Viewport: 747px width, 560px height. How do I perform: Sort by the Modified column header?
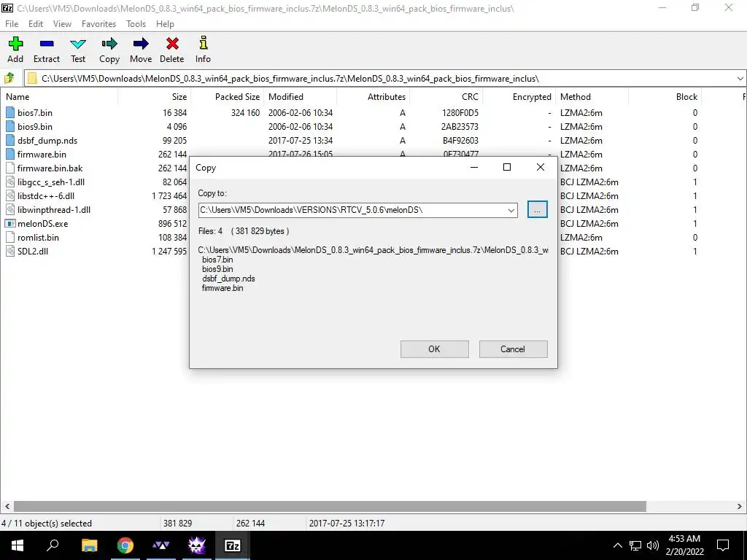(x=300, y=97)
